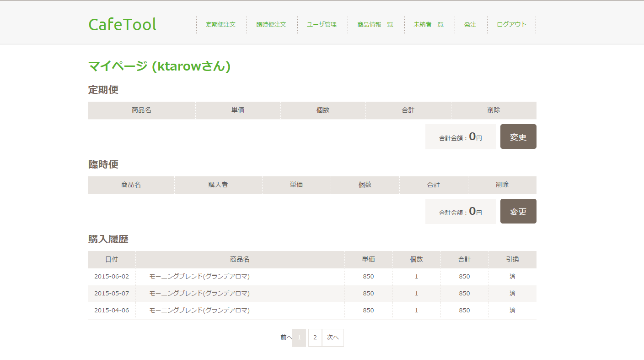Click 済 status in 2015-05-07 row
Image resolution: width=644 pixels, height=360 pixels.
(x=513, y=294)
